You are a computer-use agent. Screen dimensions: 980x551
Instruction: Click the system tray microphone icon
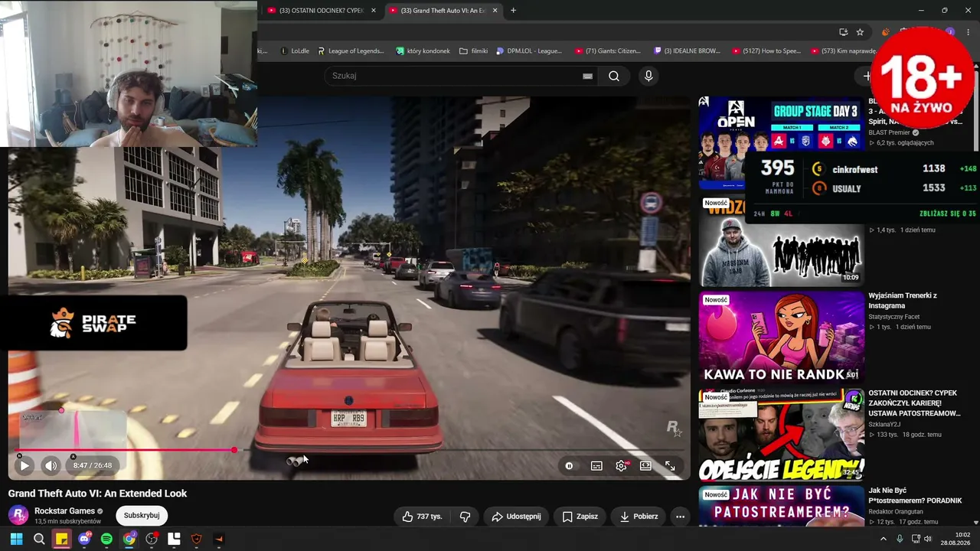[x=900, y=539]
